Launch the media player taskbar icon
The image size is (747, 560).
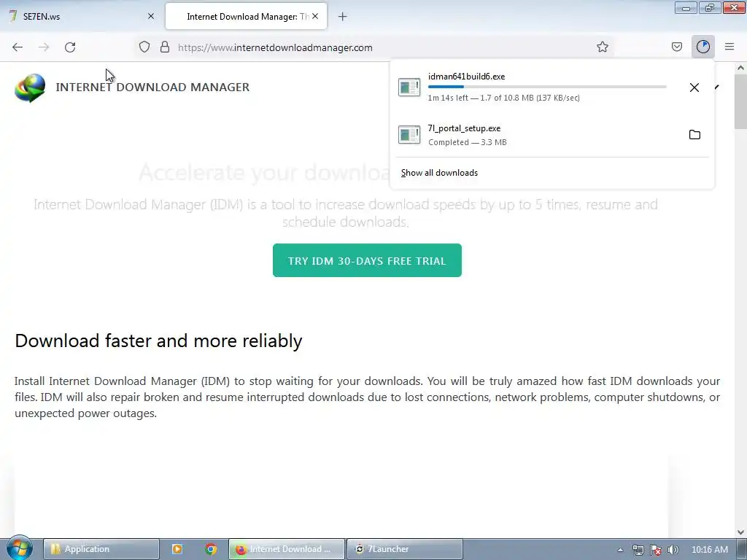pyautogui.click(x=177, y=549)
